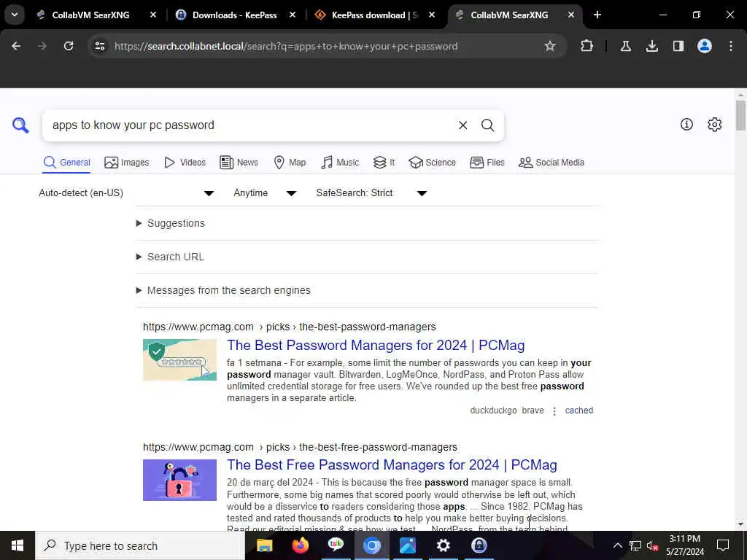The image size is (747, 560).
Task: Select the Images search category
Action: 127,163
